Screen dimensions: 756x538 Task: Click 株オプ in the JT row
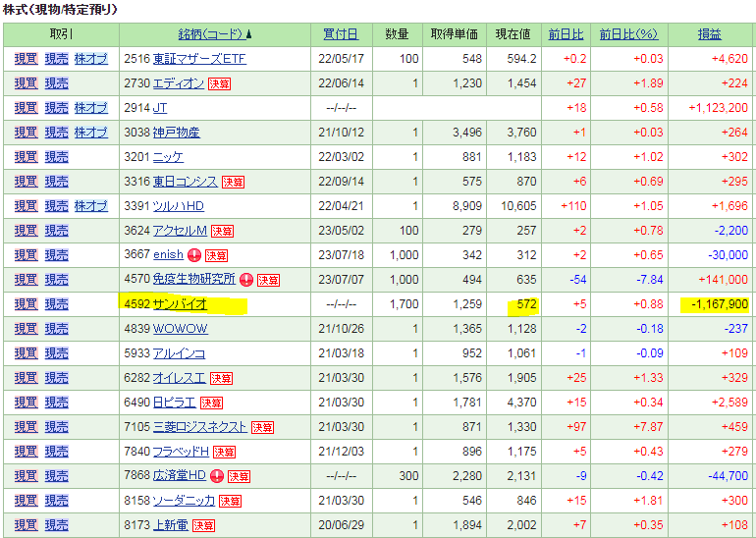coord(91,108)
